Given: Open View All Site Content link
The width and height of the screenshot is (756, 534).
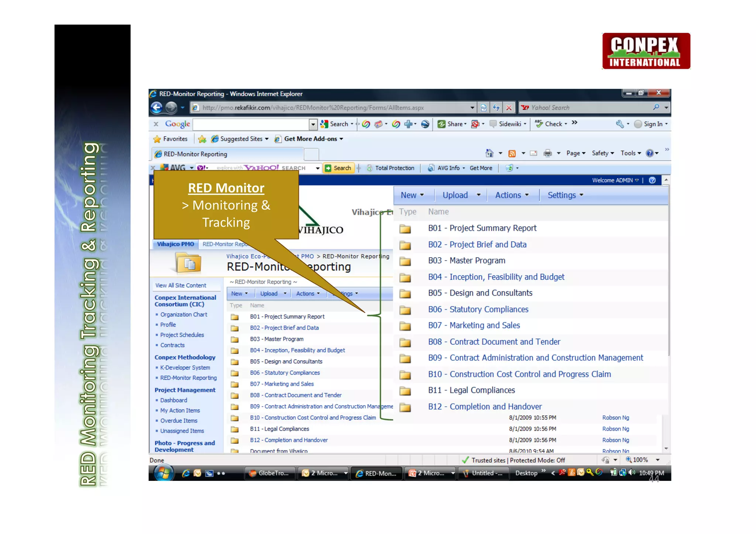Looking at the screenshot, I should 181,286.
